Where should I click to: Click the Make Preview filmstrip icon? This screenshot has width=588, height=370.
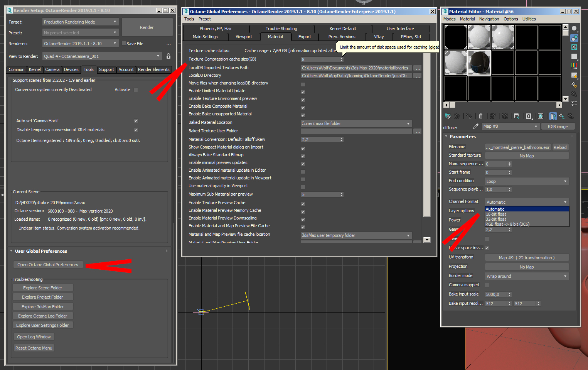(574, 75)
